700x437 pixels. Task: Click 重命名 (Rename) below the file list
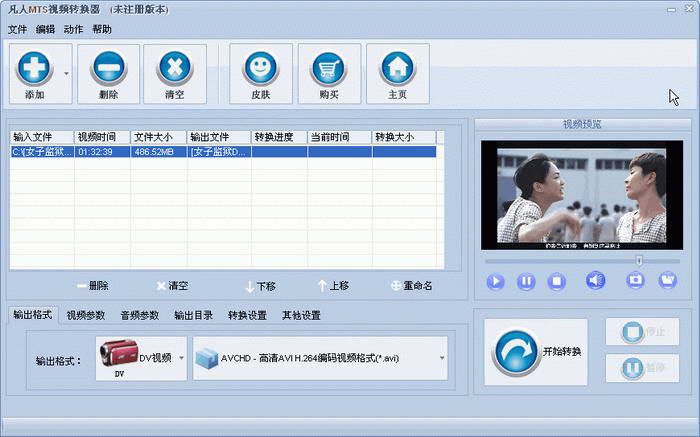point(411,286)
